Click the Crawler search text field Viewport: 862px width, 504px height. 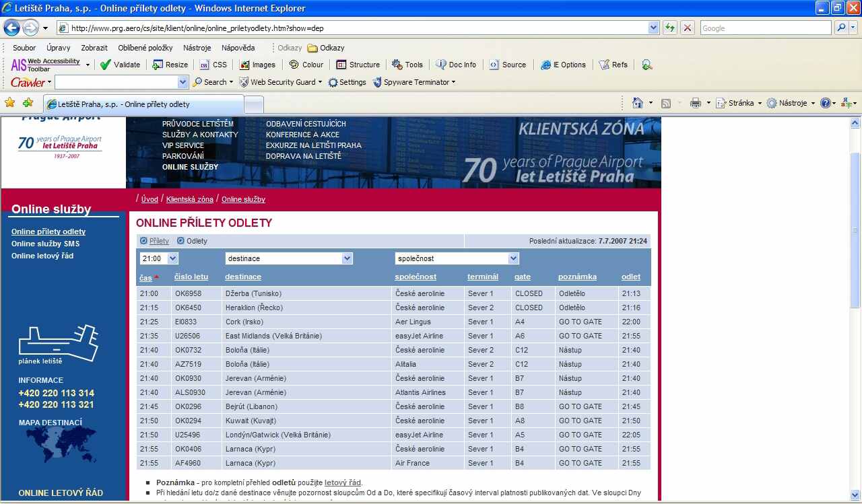tap(116, 82)
